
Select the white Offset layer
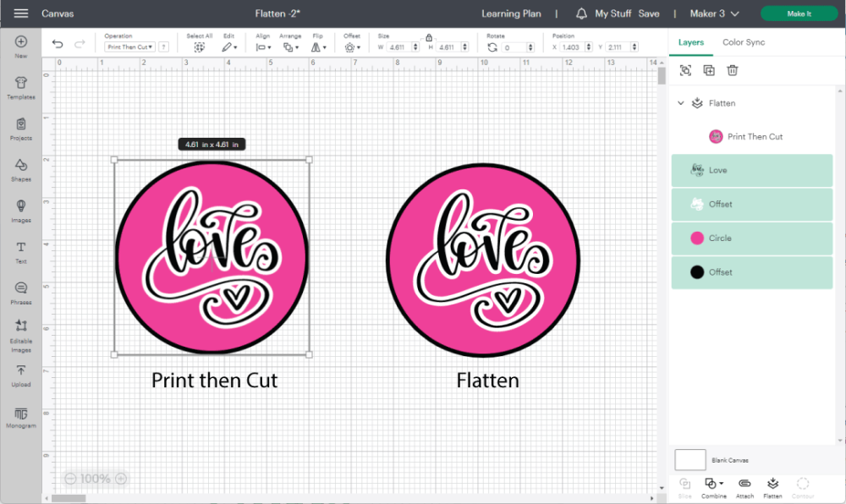pos(752,205)
